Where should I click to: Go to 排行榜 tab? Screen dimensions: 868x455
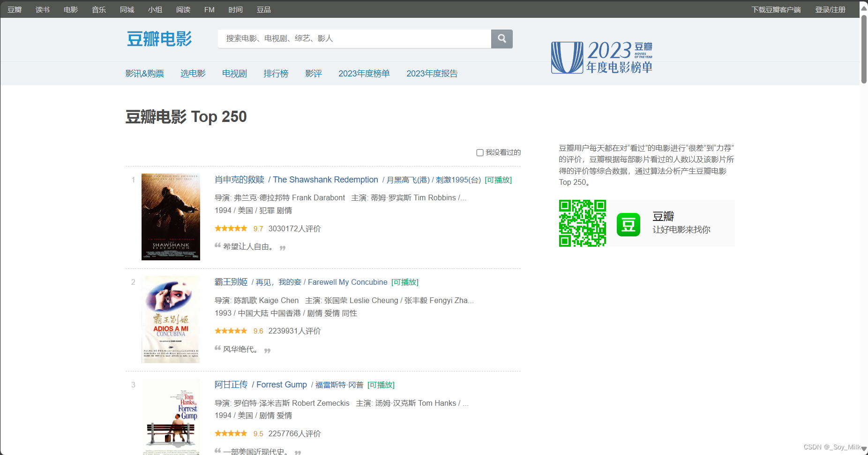point(276,74)
